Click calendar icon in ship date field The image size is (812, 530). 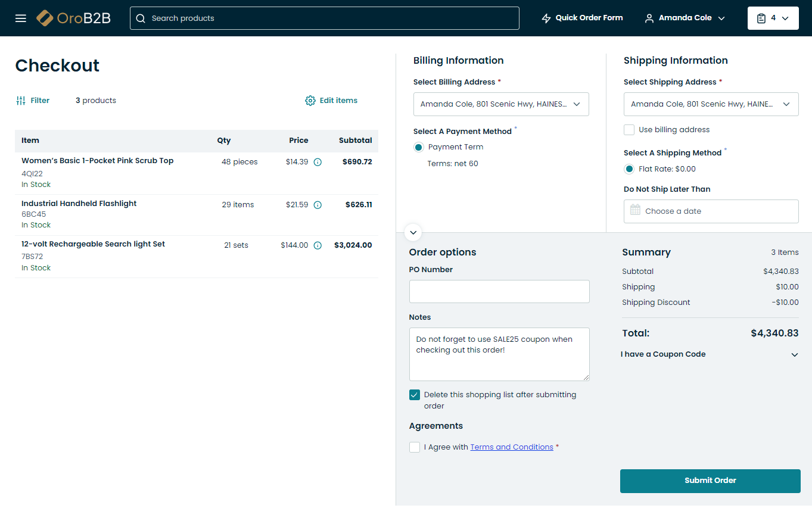636,211
